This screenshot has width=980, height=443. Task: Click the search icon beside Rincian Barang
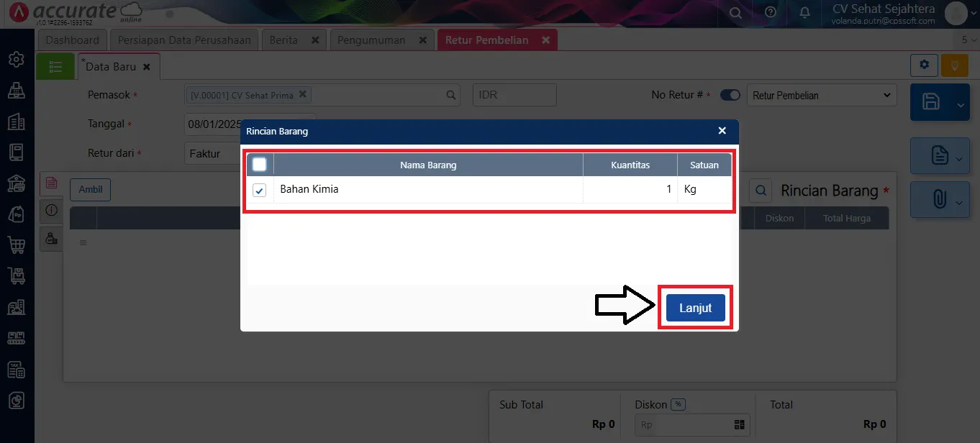(761, 191)
